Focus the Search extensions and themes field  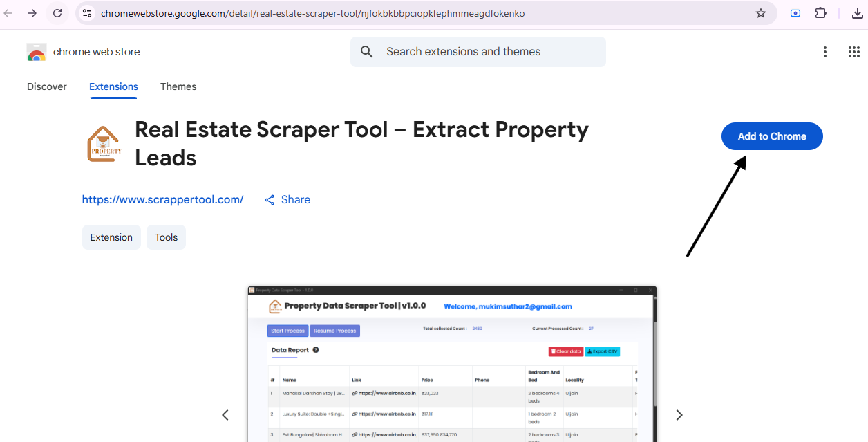coord(478,52)
